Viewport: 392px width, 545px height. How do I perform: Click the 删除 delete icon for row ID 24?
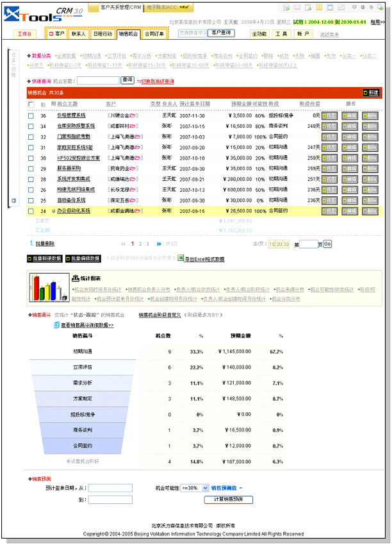[x=370, y=211]
